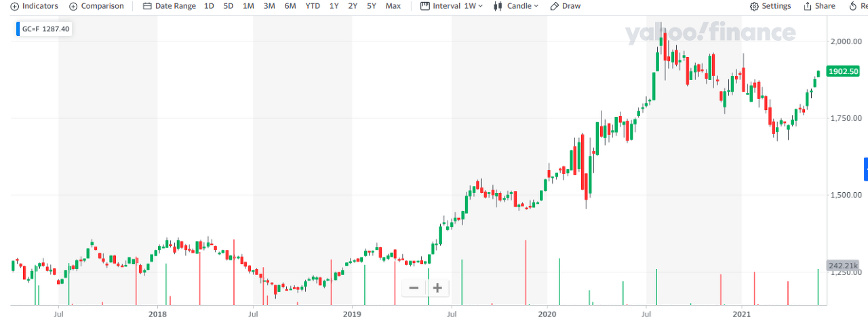868x326 pixels.
Task: Select the 6M time range
Action: click(x=290, y=6)
